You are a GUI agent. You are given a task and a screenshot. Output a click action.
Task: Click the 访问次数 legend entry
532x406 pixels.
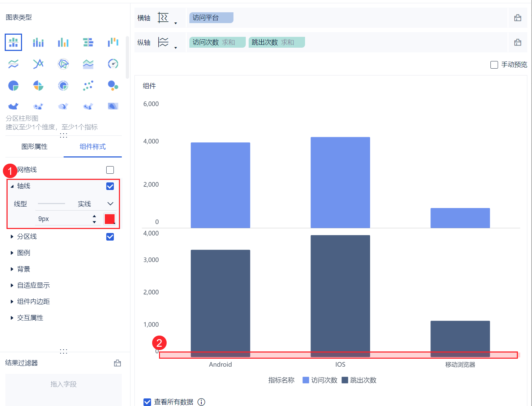[x=320, y=380]
